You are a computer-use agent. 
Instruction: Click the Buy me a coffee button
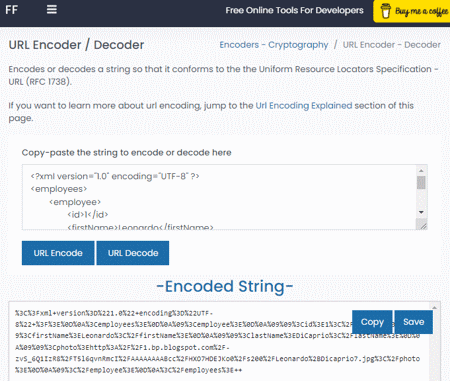[412, 11]
